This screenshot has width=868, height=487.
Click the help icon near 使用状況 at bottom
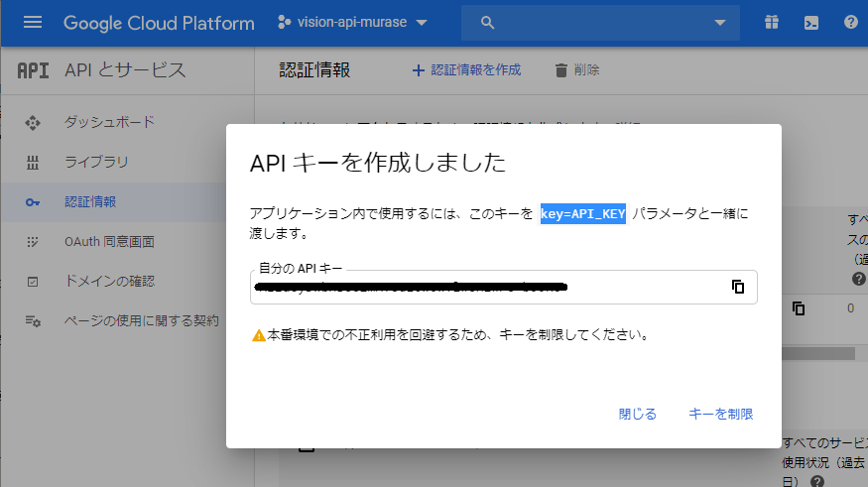[817, 481]
